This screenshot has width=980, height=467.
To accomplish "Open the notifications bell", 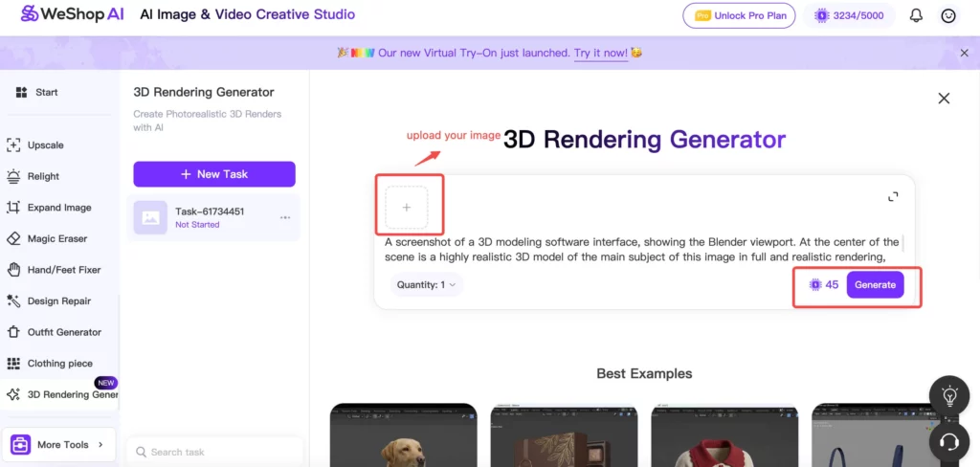I will pyautogui.click(x=916, y=15).
